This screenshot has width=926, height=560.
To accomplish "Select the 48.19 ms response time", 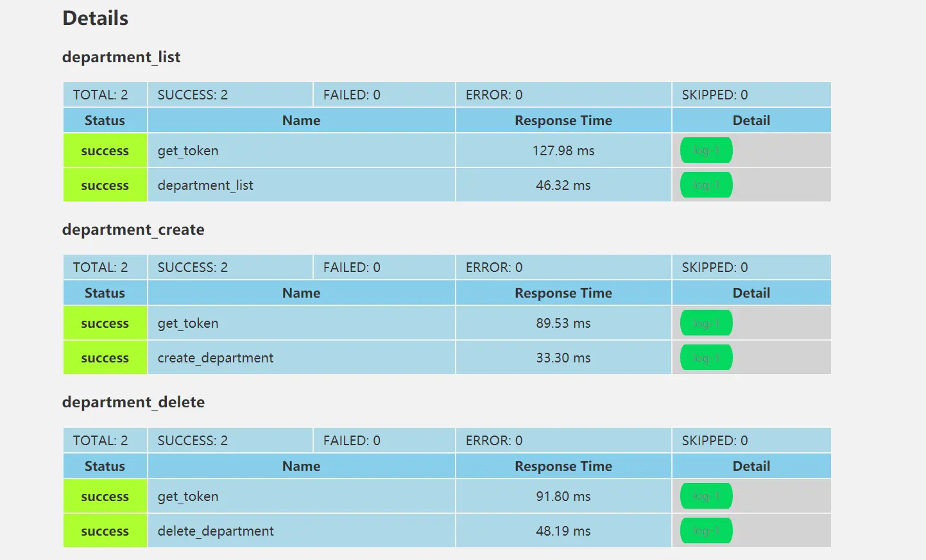I will point(563,530).
